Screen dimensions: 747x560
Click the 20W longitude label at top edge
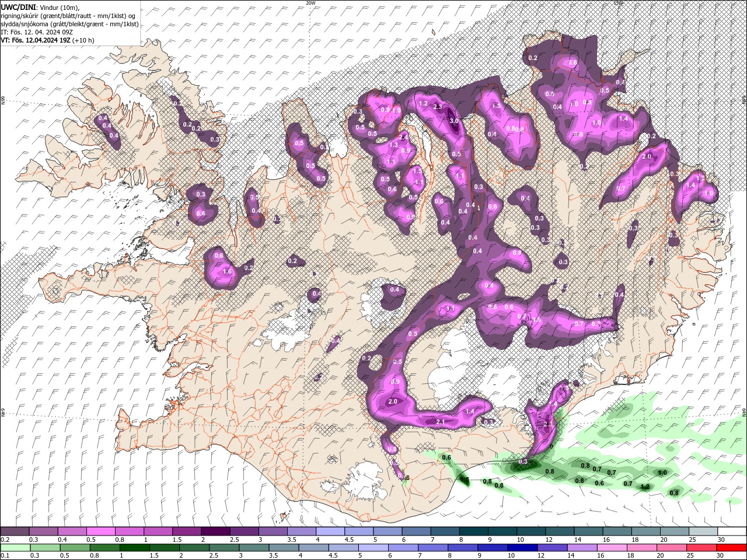[x=310, y=3]
